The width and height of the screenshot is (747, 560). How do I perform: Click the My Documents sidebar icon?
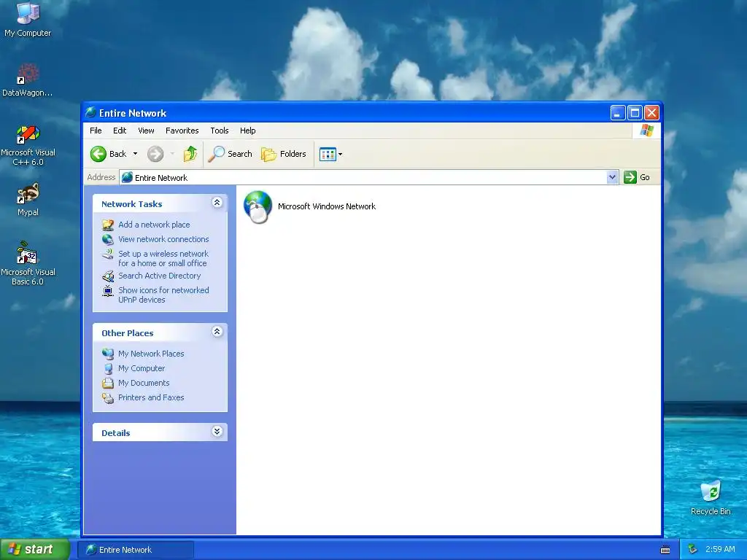(x=108, y=383)
